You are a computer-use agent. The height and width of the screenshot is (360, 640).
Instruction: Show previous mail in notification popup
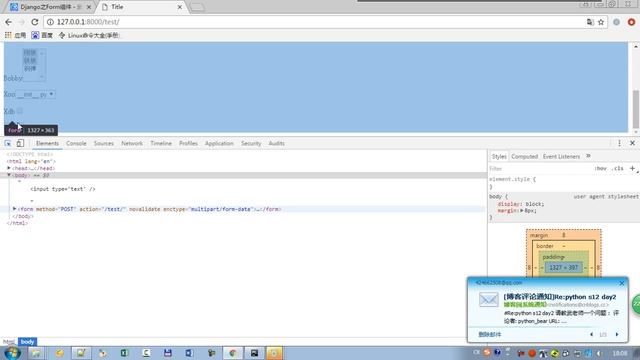point(591,334)
